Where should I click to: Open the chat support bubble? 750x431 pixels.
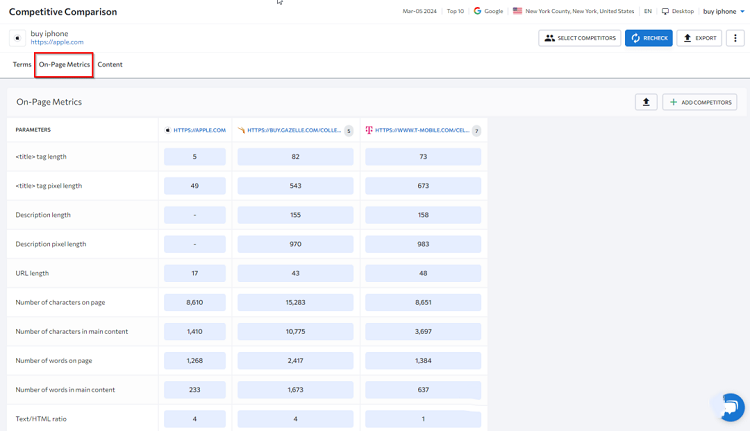pyautogui.click(x=730, y=407)
